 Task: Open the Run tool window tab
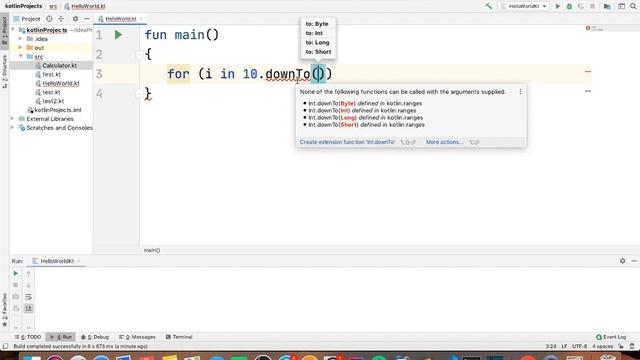pos(60,337)
